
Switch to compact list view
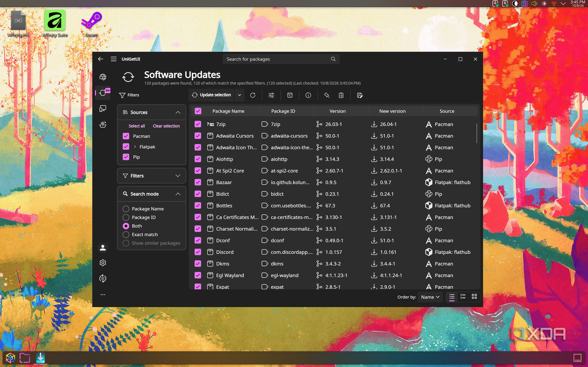tap(463, 297)
